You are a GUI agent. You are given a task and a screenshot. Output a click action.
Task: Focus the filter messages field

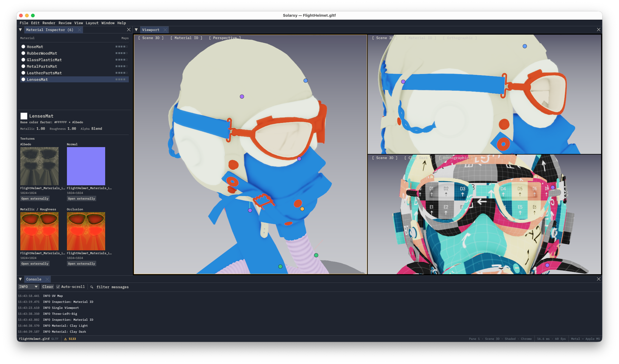tap(112, 287)
